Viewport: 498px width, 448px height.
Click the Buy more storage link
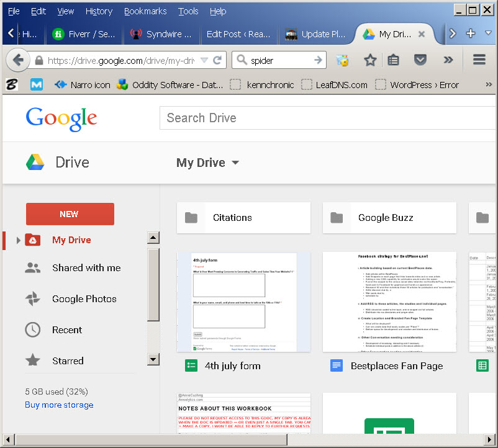(59, 405)
